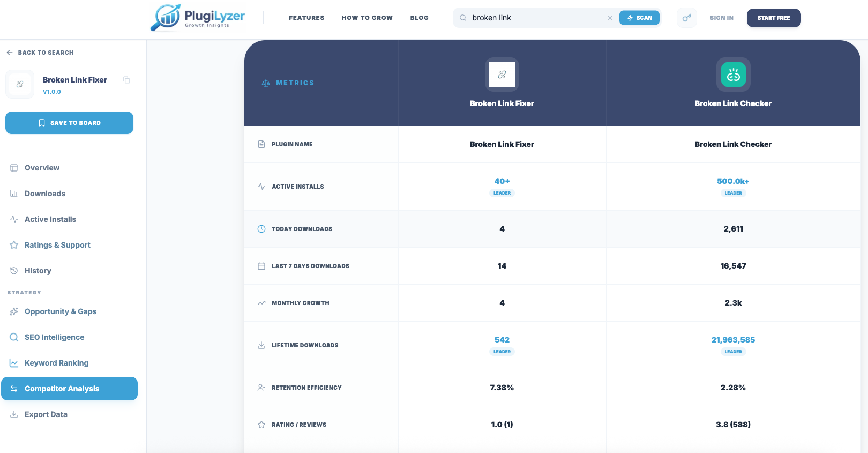Image resolution: width=868 pixels, height=453 pixels.
Task: Click the Ratings star icon in sidebar
Action: [x=14, y=245]
